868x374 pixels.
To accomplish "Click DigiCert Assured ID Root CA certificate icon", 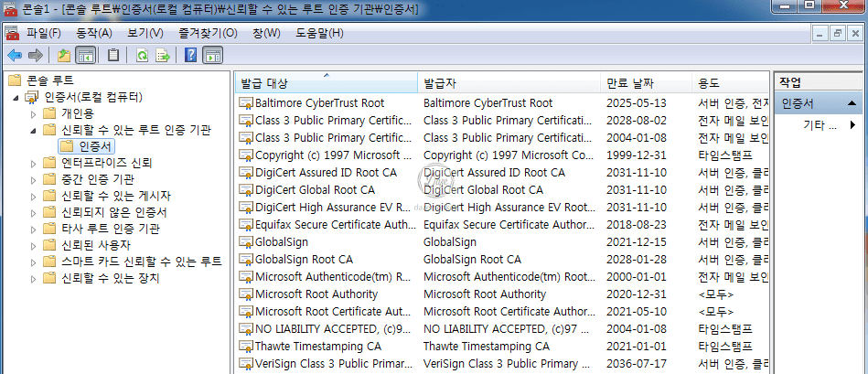I will point(246,173).
